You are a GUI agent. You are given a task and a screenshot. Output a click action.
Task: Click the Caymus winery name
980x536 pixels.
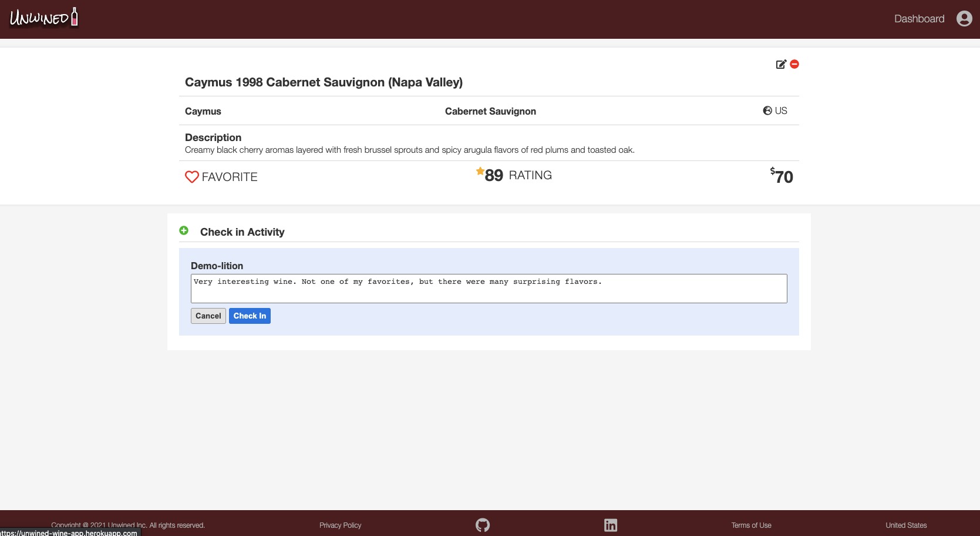click(x=203, y=111)
